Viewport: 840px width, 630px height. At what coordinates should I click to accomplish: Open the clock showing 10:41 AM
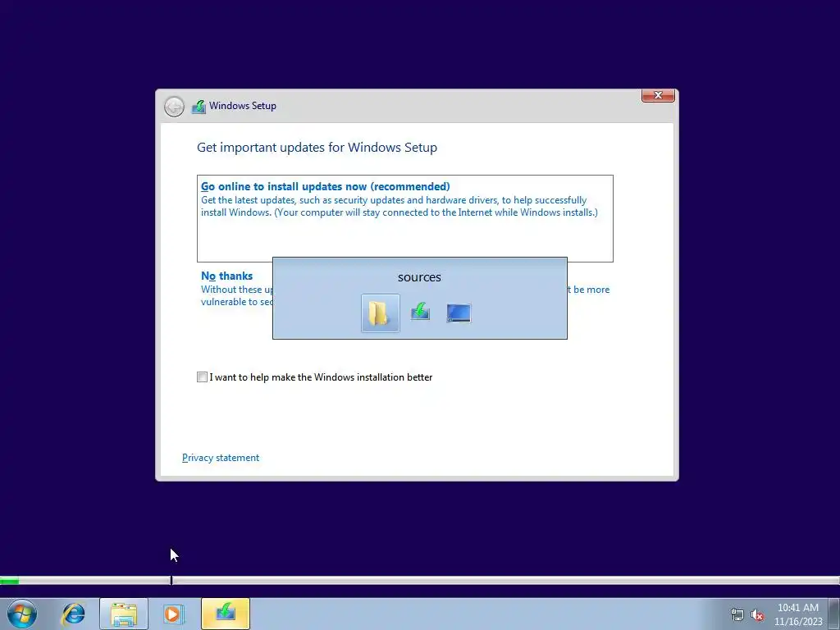point(798,614)
